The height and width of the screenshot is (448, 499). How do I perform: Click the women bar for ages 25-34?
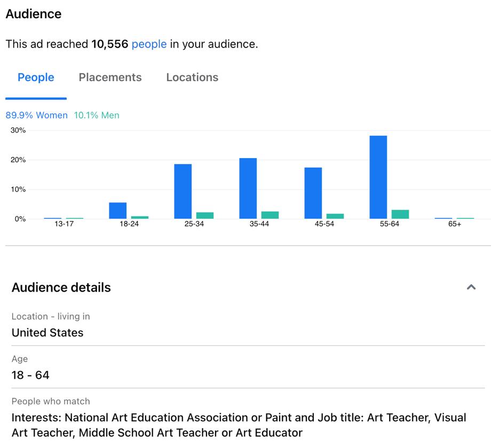pyautogui.click(x=183, y=191)
